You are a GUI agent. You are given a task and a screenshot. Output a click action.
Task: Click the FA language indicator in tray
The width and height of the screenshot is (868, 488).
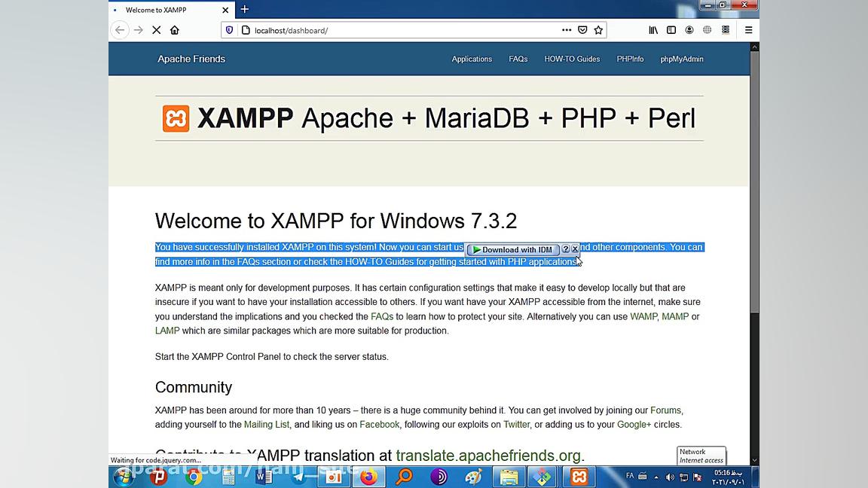pos(629,476)
